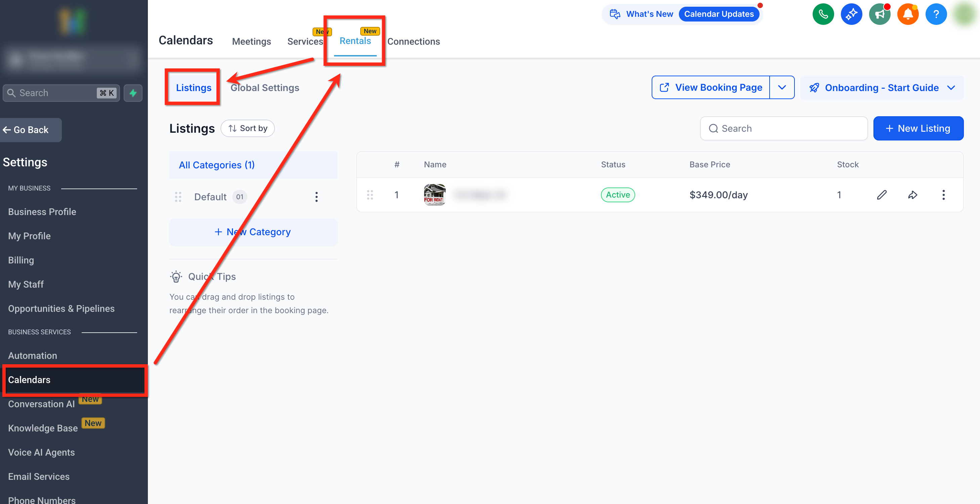The image size is (980, 504).
Task: Click the share arrow icon for listing
Action: (x=913, y=195)
